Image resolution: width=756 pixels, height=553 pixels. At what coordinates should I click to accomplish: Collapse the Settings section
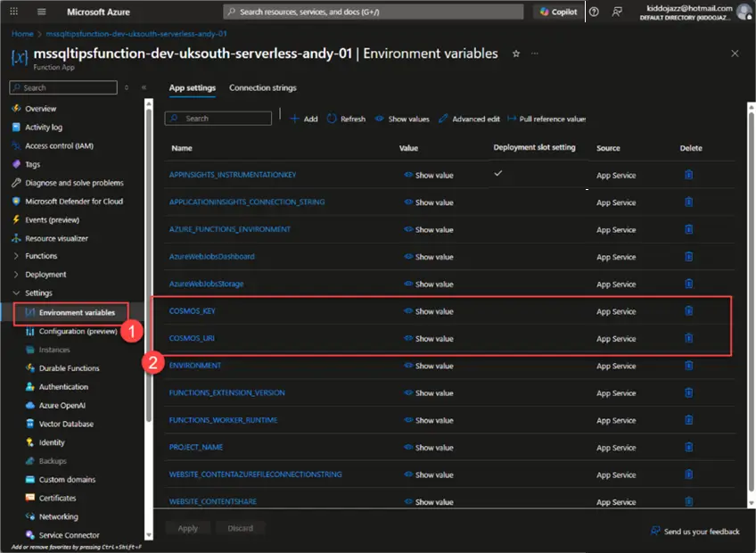[38, 293]
